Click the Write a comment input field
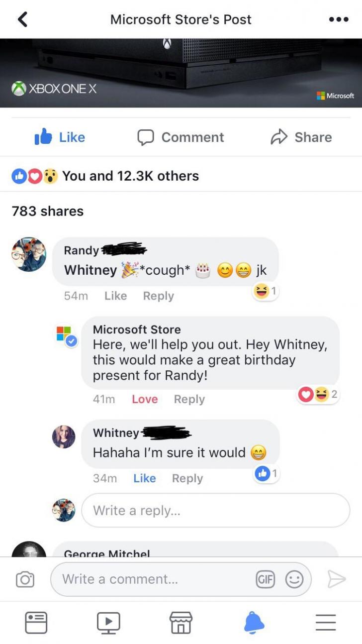The height and width of the screenshot is (644, 362). point(154,579)
